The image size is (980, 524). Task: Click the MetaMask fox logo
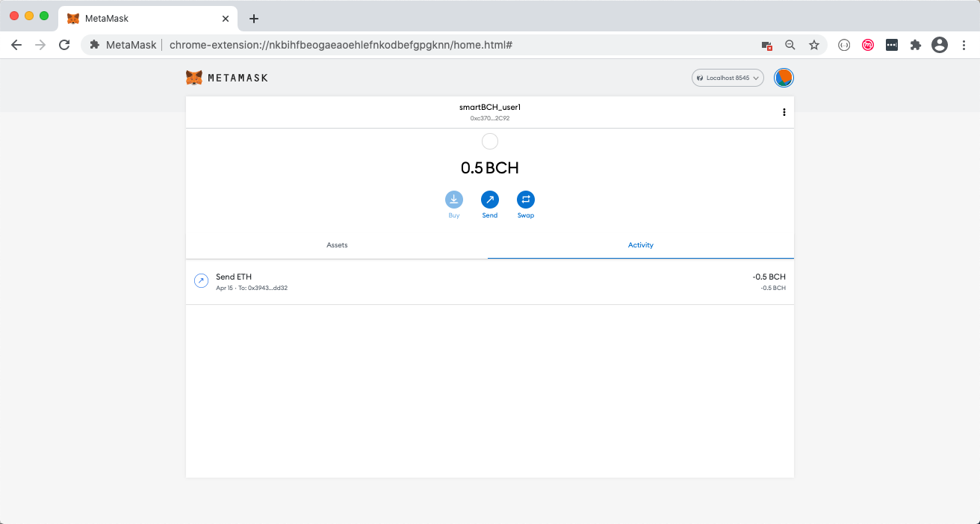pyautogui.click(x=194, y=78)
